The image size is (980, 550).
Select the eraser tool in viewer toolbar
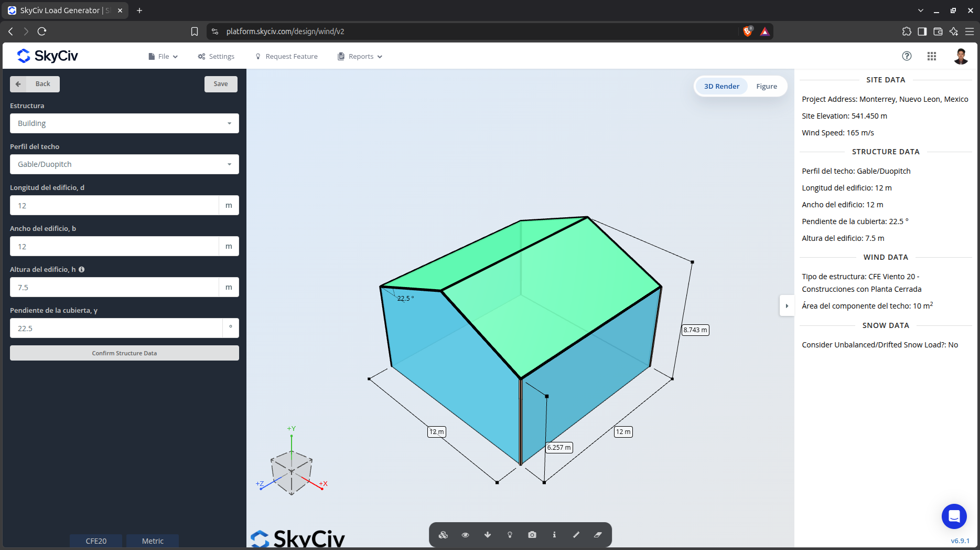pyautogui.click(x=598, y=535)
